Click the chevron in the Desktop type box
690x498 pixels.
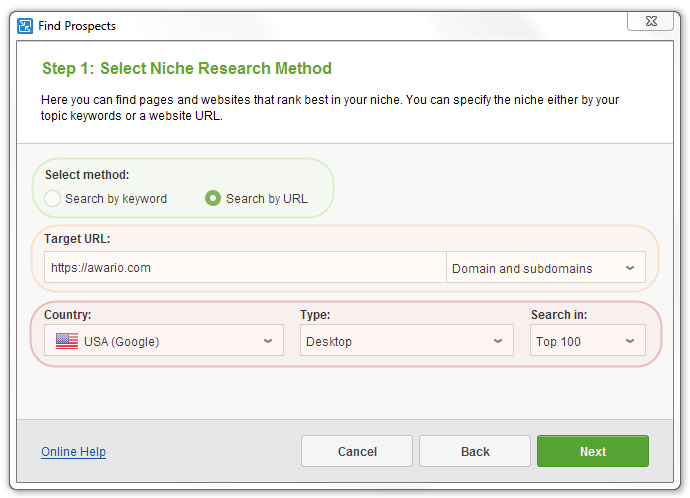[498, 341]
